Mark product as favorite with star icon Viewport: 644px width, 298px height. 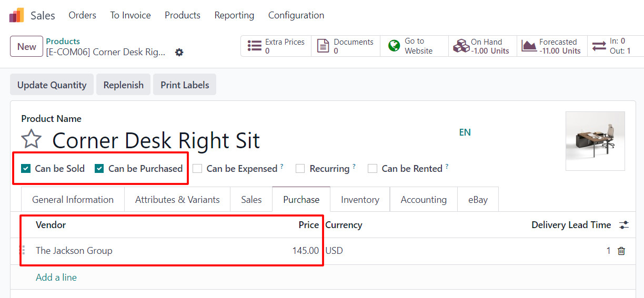click(32, 140)
